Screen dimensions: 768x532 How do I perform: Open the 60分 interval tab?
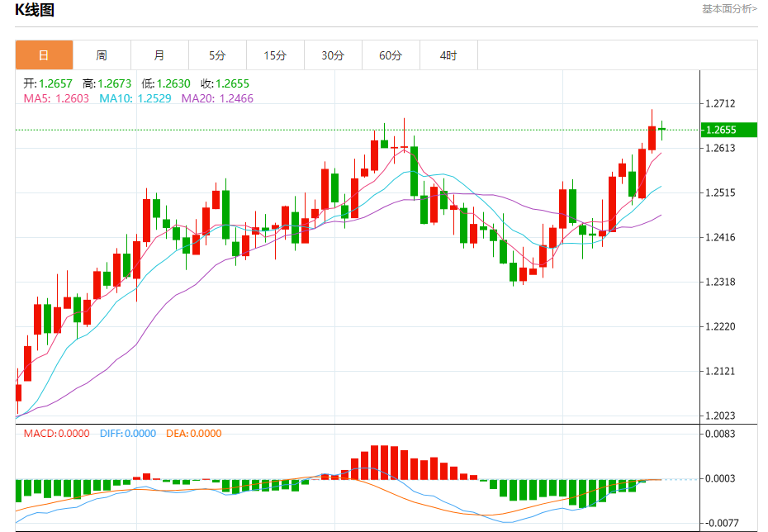(x=391, y=55)
